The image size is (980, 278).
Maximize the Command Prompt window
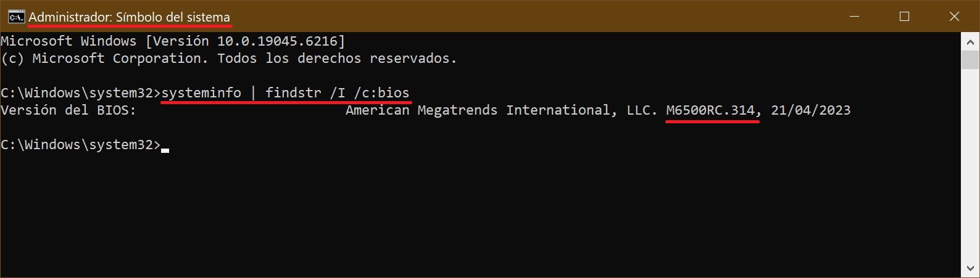[x=904, y=17]
